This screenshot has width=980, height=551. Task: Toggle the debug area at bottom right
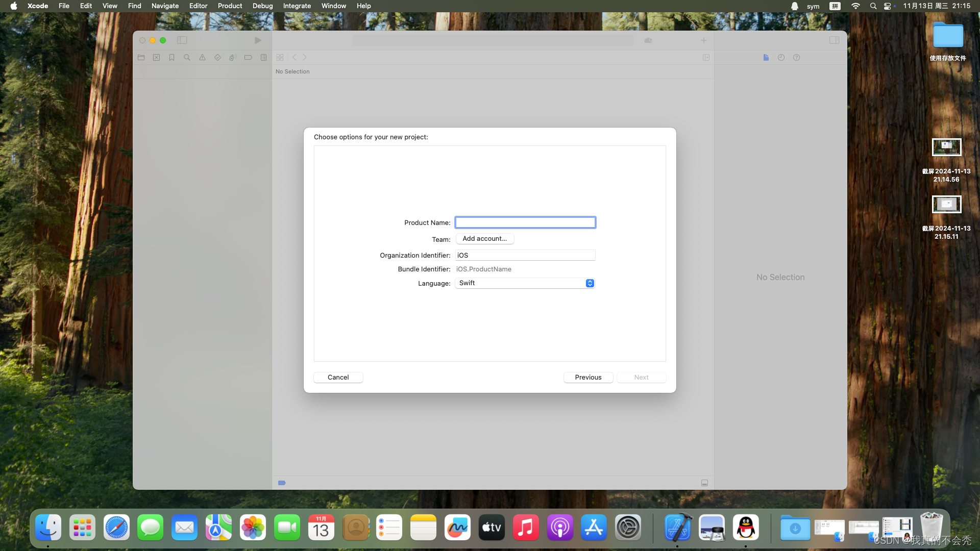click(704, 483)
